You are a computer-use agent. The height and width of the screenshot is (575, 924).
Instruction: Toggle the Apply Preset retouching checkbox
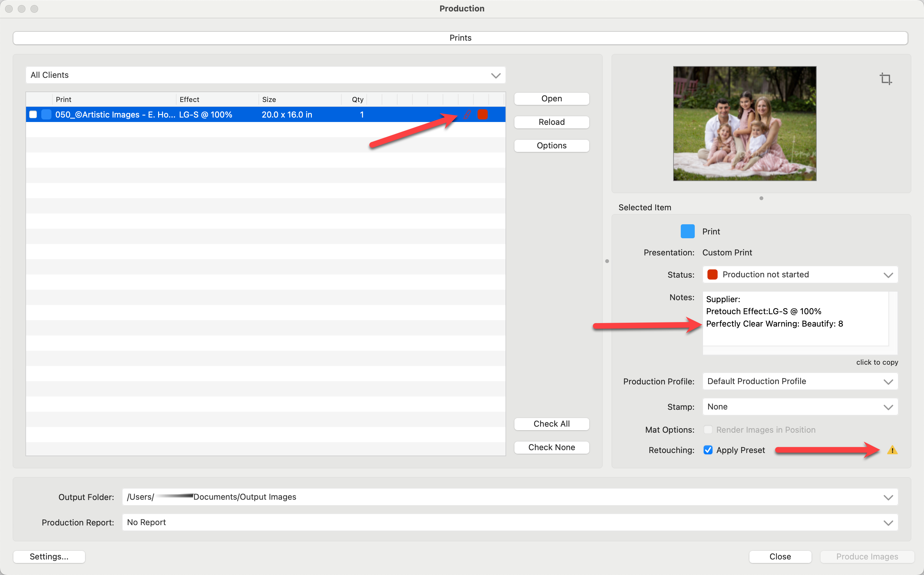coord(708,450)
